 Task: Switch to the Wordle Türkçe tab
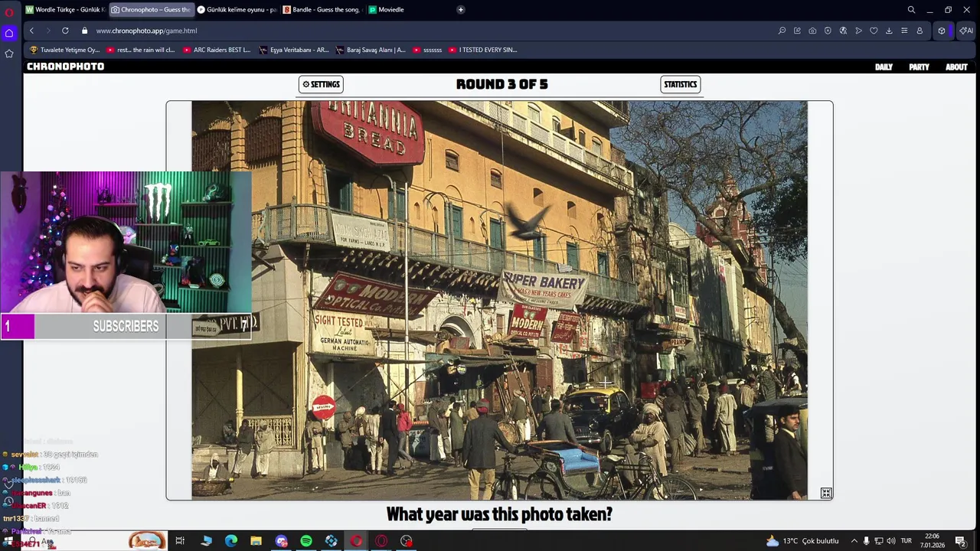click(64, 9)
